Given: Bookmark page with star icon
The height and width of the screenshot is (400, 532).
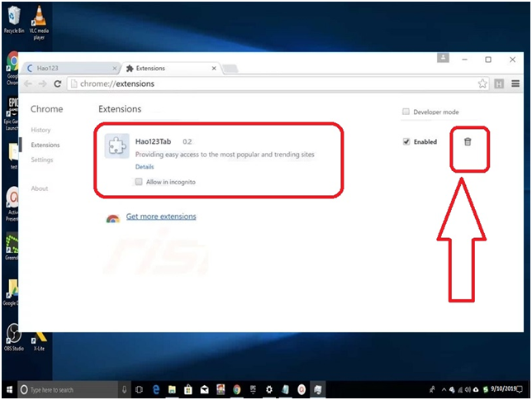Looking at the screenshot, I should (x=482, y=83).
